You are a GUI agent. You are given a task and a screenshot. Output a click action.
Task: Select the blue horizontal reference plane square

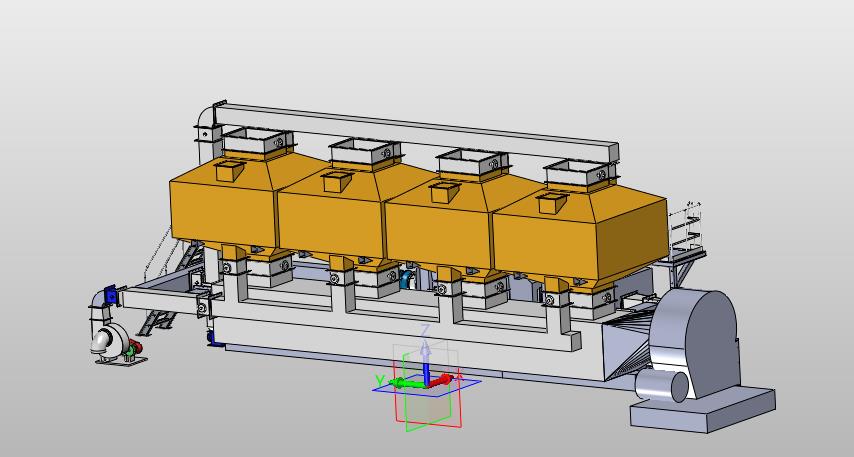(x=426, y=386)
